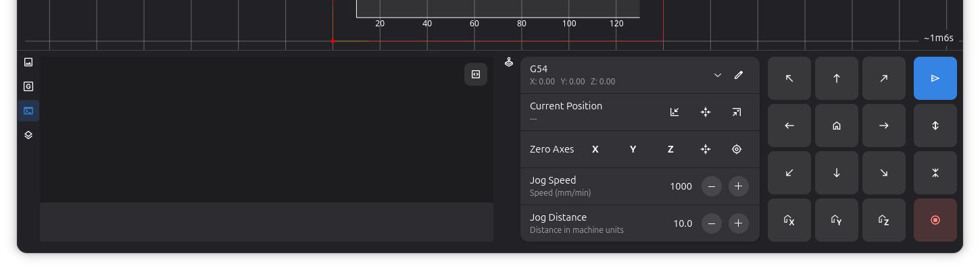Image resolution: width=980 pixels, height=270 pixels.
Task: Select the console tab in the sidebar
Action: (28, 111)
